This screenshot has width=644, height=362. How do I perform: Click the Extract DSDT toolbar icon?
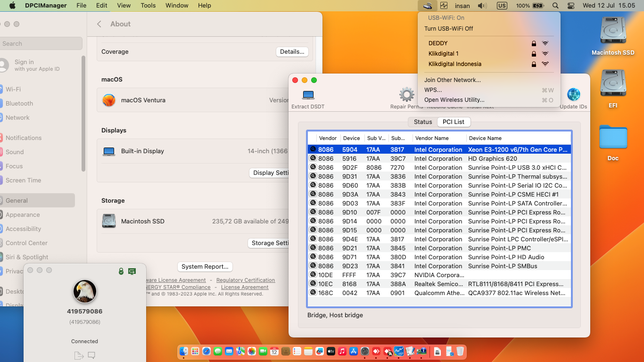[308, 97]
